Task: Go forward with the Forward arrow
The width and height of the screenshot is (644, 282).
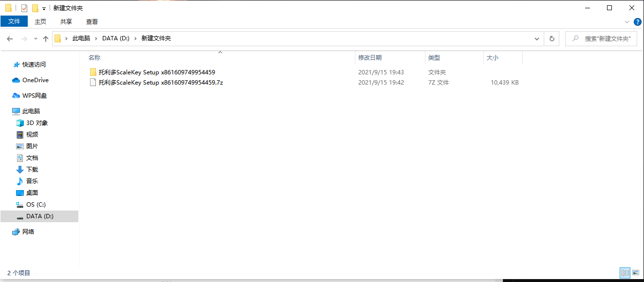Action: click(x=24, y=38)
